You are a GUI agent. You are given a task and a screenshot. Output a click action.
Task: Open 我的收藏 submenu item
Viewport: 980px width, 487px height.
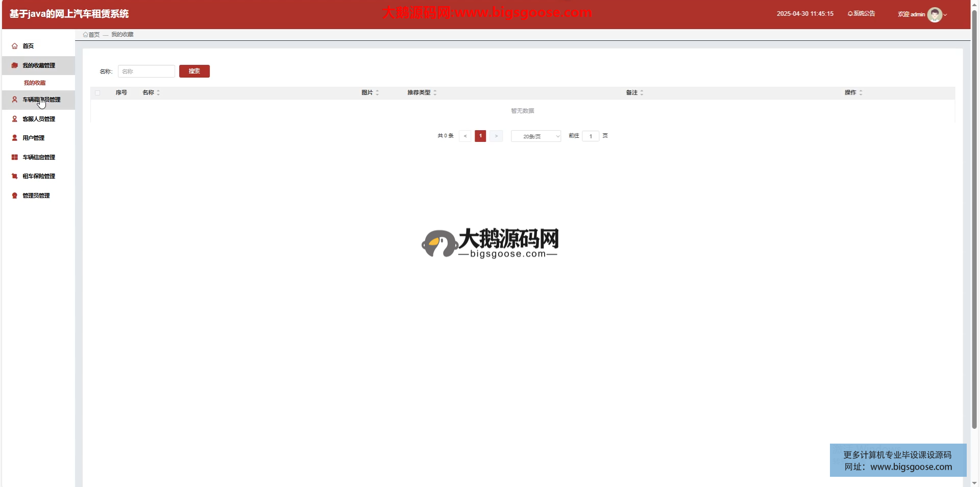tap(35, 83)
